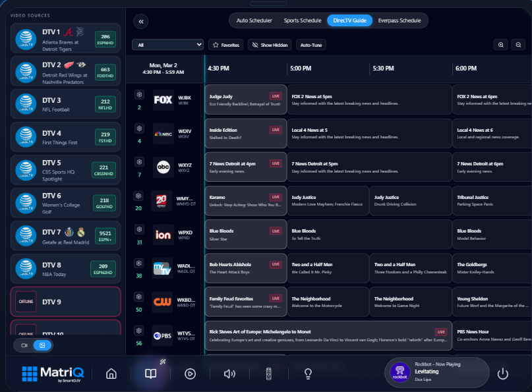Click the playback icon in bottom toolbar
Viewport: 532px width, 392px height.
(190, 374)
